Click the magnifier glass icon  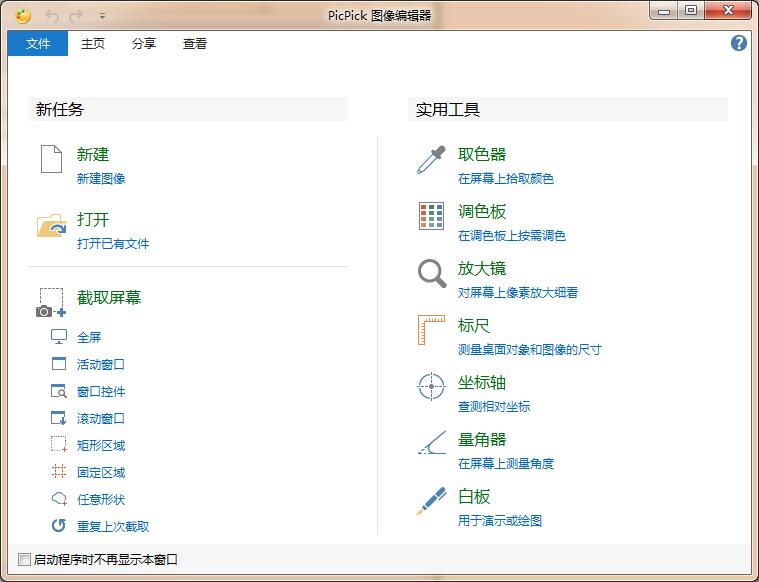click(432, 274)
